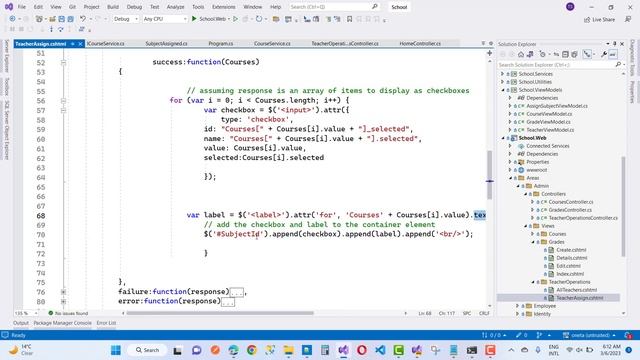Pin the Solution Explorer panel

coord(615,44)
